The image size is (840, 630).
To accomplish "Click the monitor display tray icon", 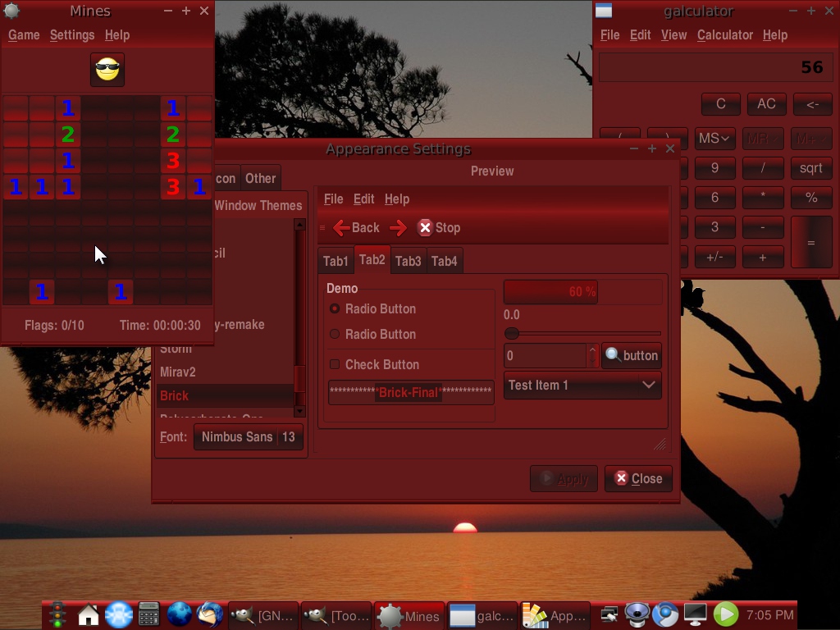I will point(696,615).
